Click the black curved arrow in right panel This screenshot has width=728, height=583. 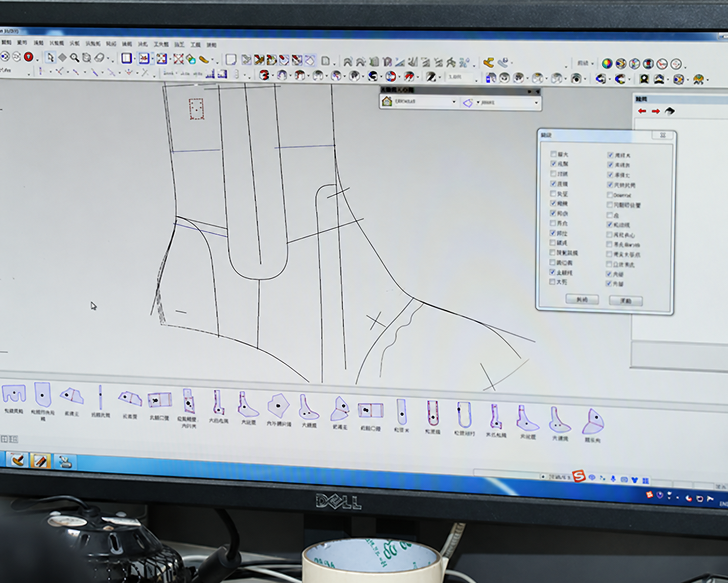[x=669, y=111]
